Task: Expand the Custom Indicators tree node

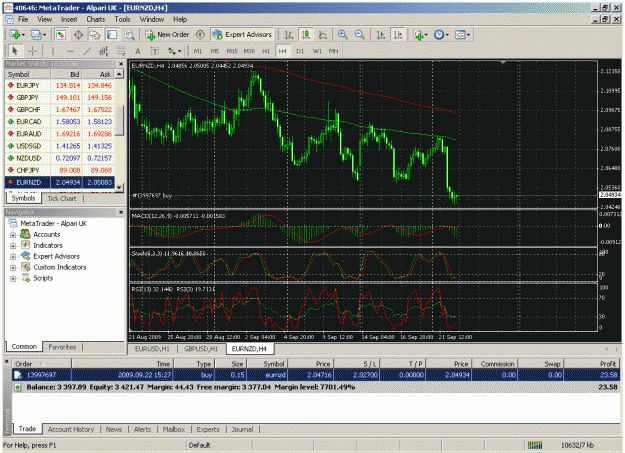Action: 13,268
